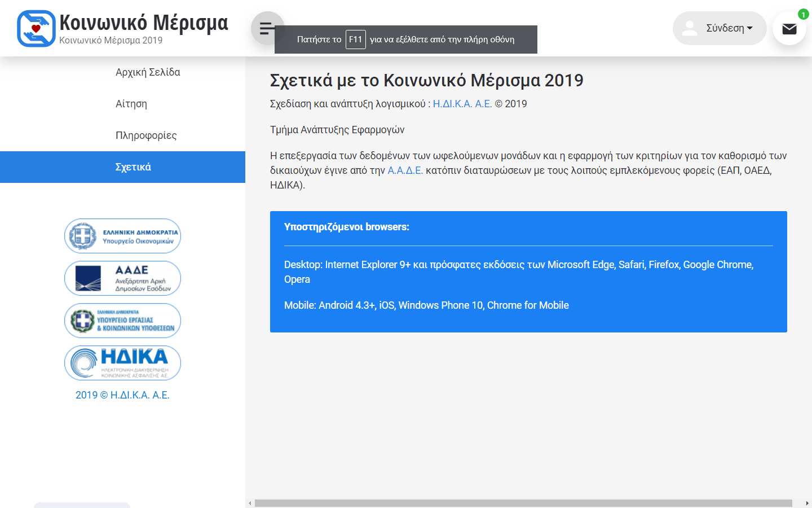Click the horizontal scrollbar track
Viewport: 812px width, 508px height.
click(x=523, y=503)
